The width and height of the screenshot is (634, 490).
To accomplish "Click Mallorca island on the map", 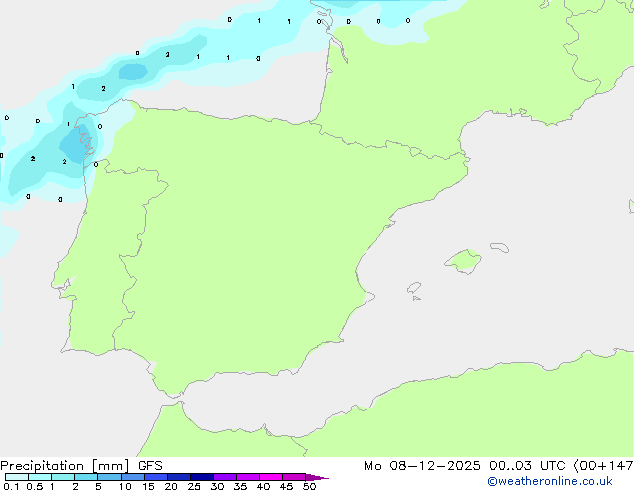I will coord(463,262).
